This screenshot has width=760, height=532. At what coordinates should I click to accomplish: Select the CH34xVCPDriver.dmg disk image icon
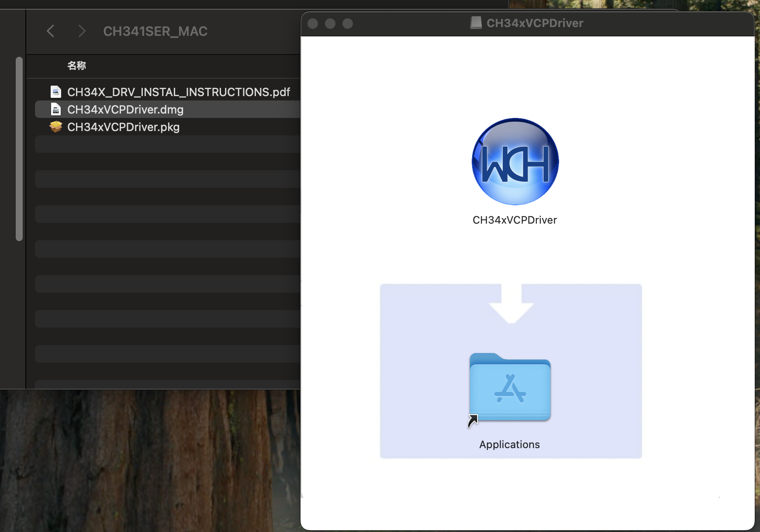coord(56,109)
